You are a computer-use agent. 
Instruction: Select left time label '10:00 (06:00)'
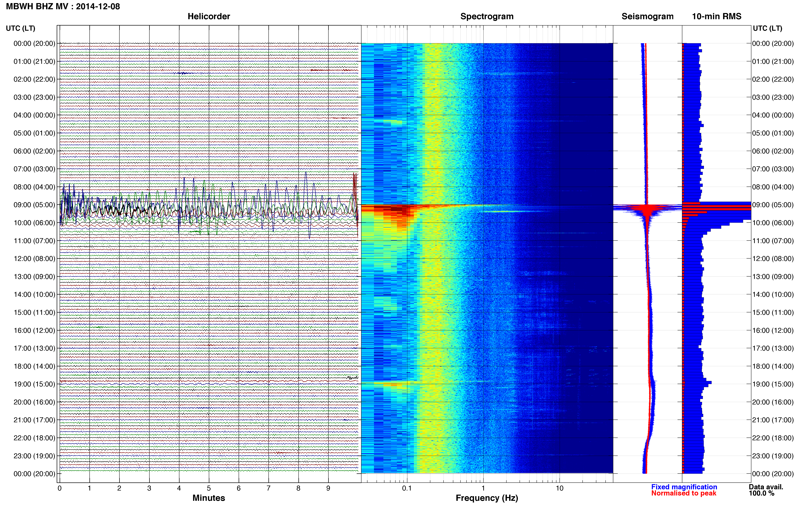(34, 223)
